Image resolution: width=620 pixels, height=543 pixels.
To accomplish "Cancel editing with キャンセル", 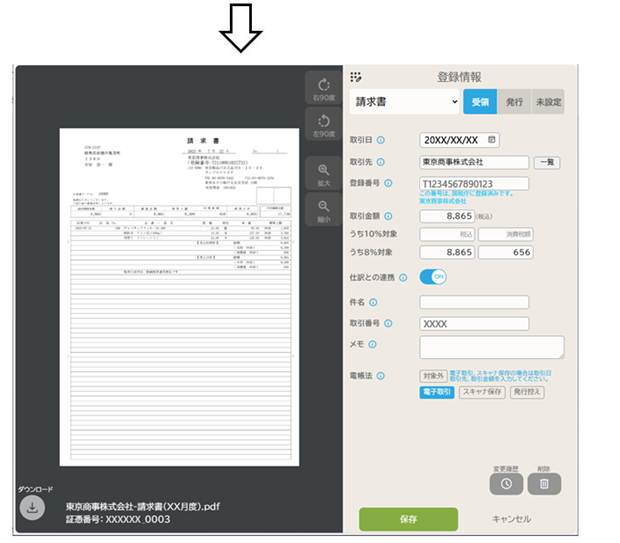I will pos(511,519).
